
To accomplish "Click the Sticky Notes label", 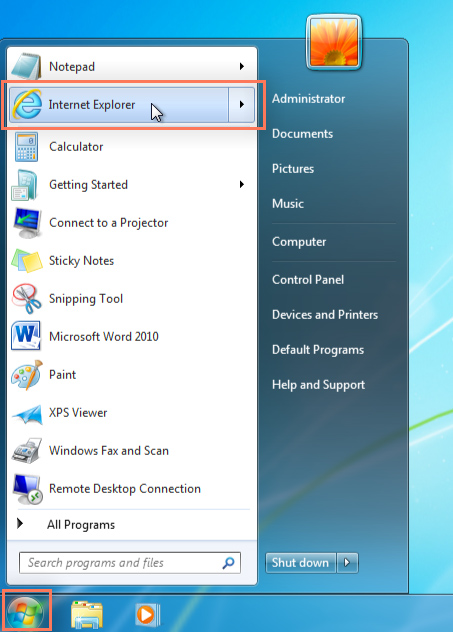I will pyautogui.click(x=81, y=261).
